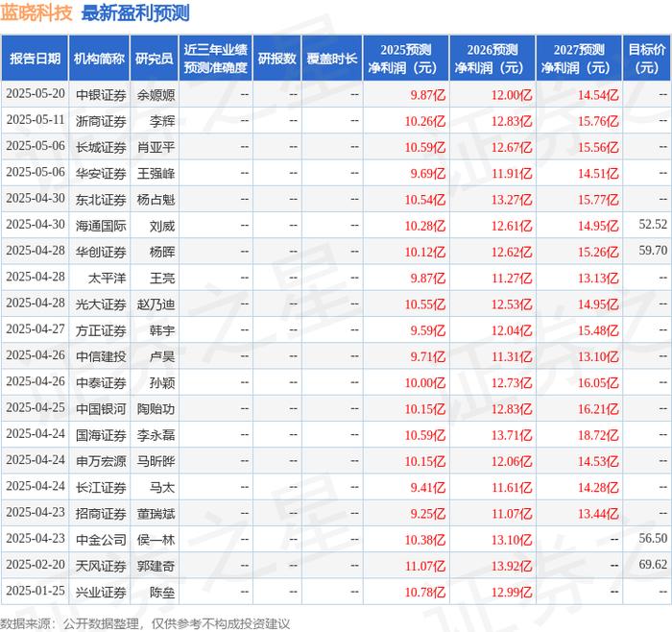Click the 光大证券 institution cell
Screen dimensions: 672x632
tap(101, 304)
